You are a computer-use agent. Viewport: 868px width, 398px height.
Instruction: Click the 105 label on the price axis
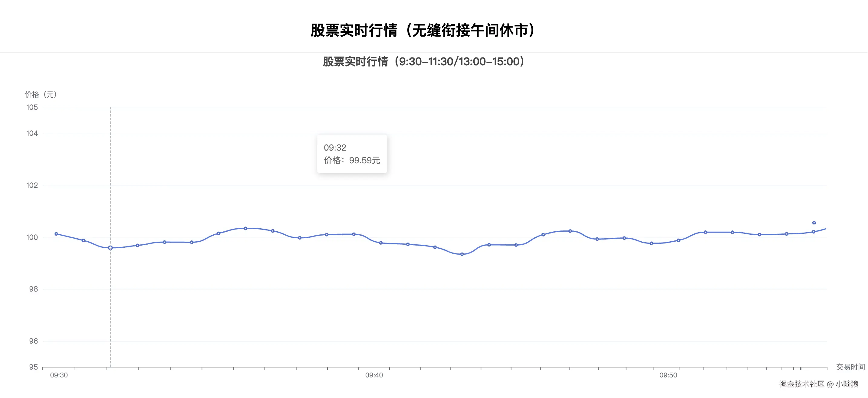point(32,107)
